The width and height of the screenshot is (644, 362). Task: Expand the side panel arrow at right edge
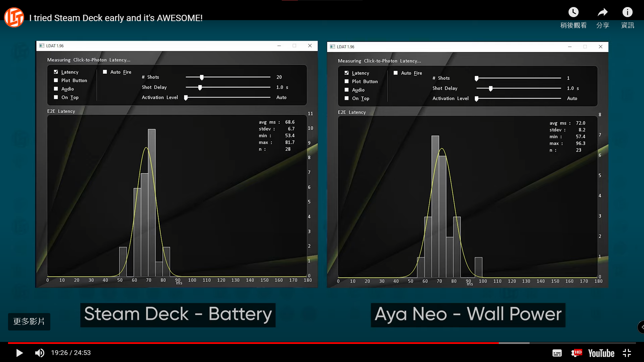pyautogui.click(x=641, y=327)
